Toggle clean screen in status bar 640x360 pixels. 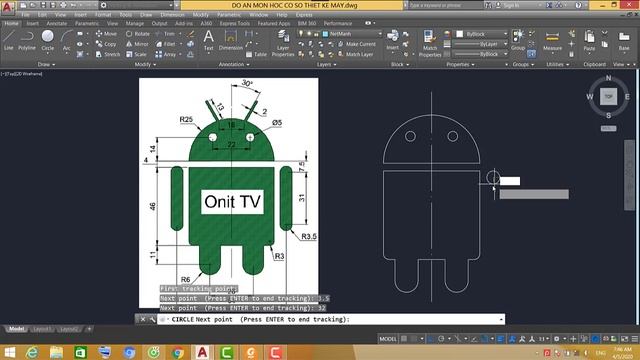click(x=625, y=339)
